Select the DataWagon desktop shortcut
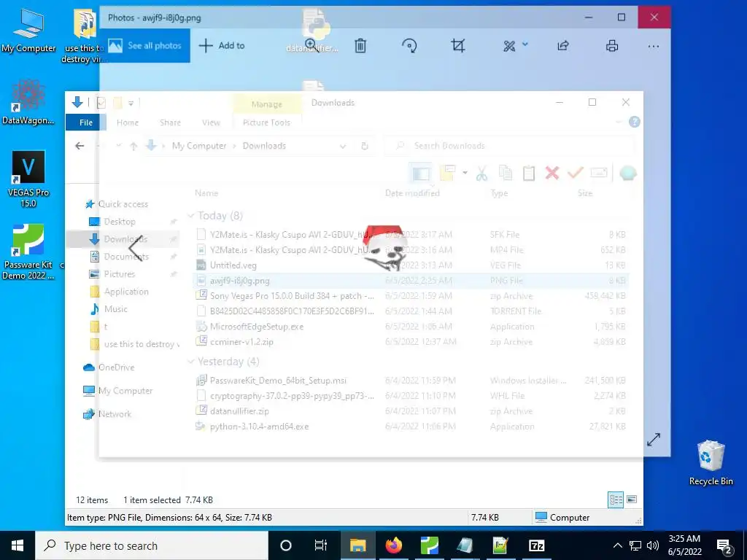Screen dimensions: 747x560 28,103
